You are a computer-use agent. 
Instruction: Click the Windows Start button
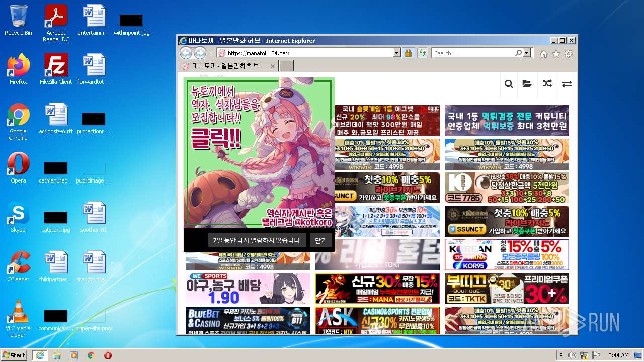[x=14, y=355]
